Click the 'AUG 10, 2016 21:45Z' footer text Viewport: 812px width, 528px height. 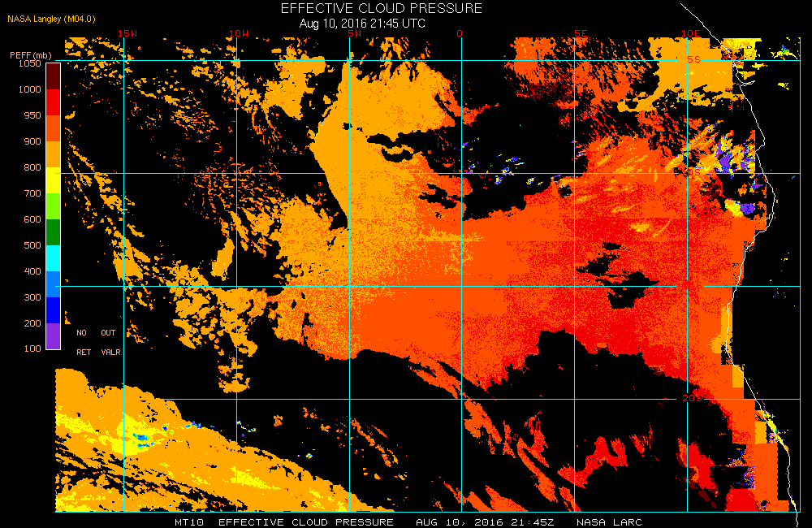[x=485, y=522]
